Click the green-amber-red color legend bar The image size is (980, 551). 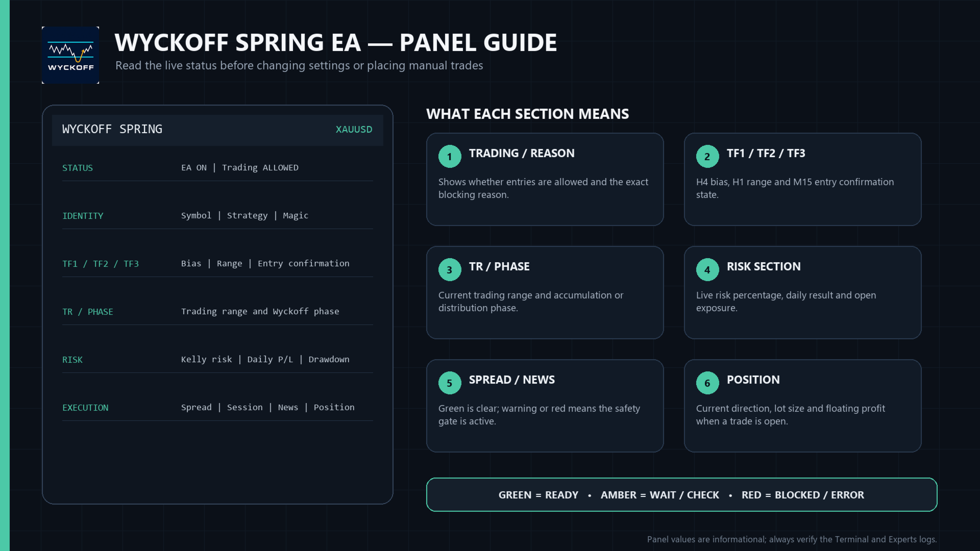[x=682, y=495]
